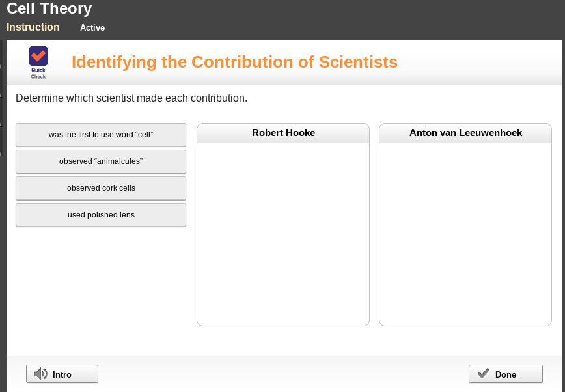The image size is (565, 392).
Task: Click the Quick Check checkmark icon
Action: click(x=38, y=56)
